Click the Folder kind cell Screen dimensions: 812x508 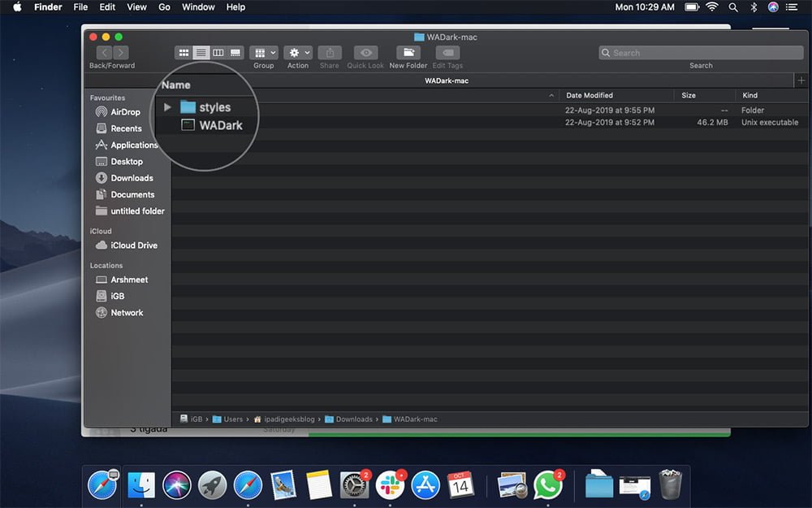tap(753, 110)
